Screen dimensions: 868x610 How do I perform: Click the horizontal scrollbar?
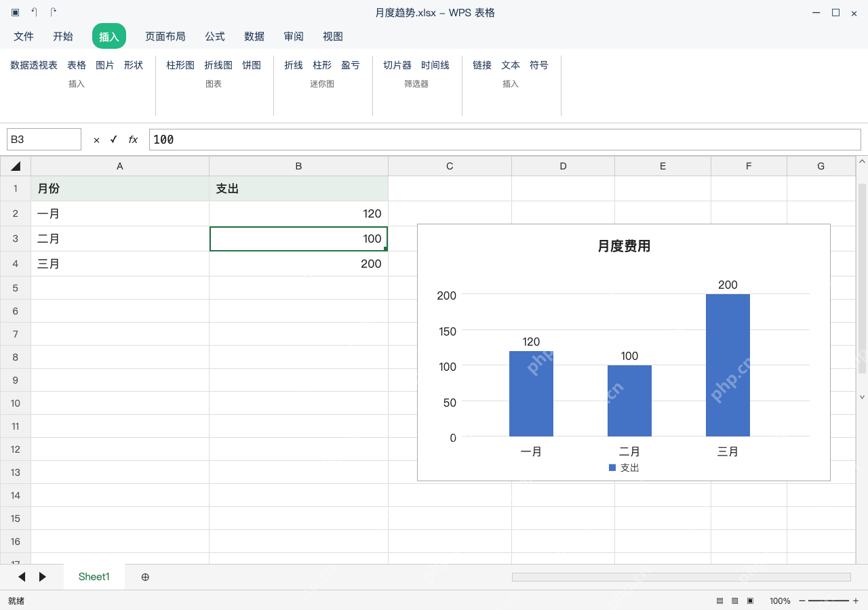click(682, 577)
